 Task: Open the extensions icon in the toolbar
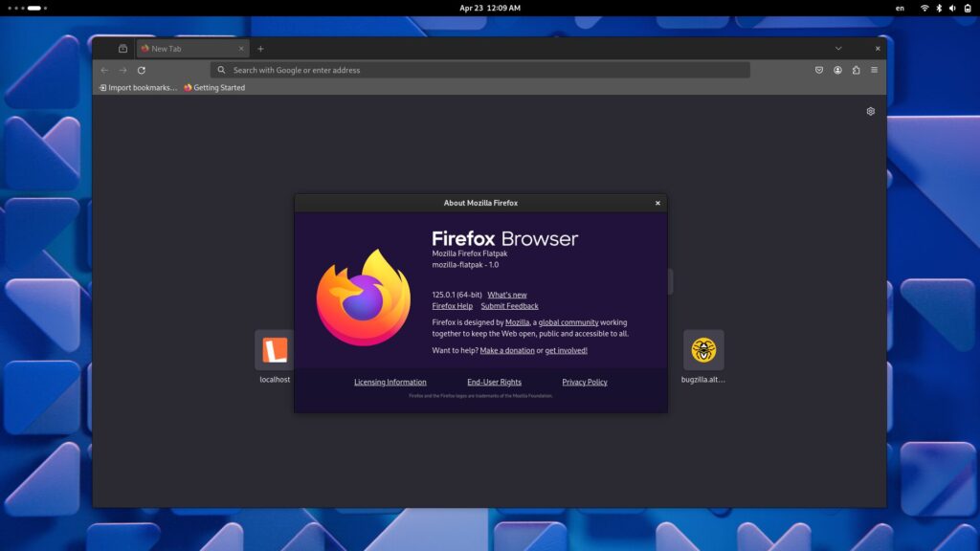(x=858, y=70)
